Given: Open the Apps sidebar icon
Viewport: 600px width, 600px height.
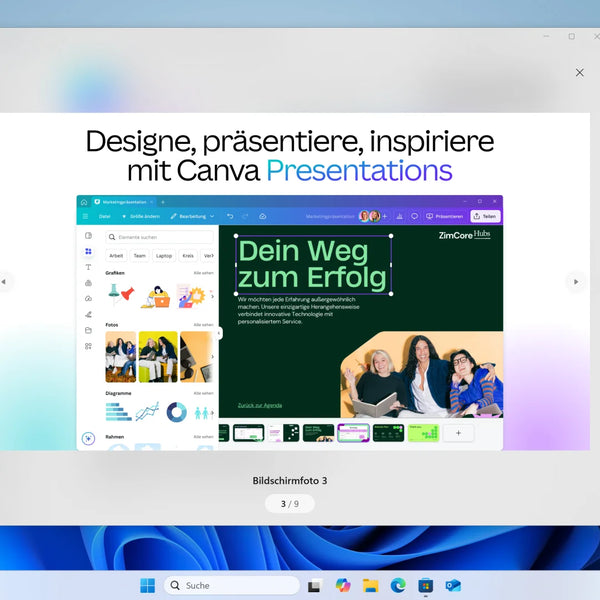Looking at the screenshot, I should (88, 346).
